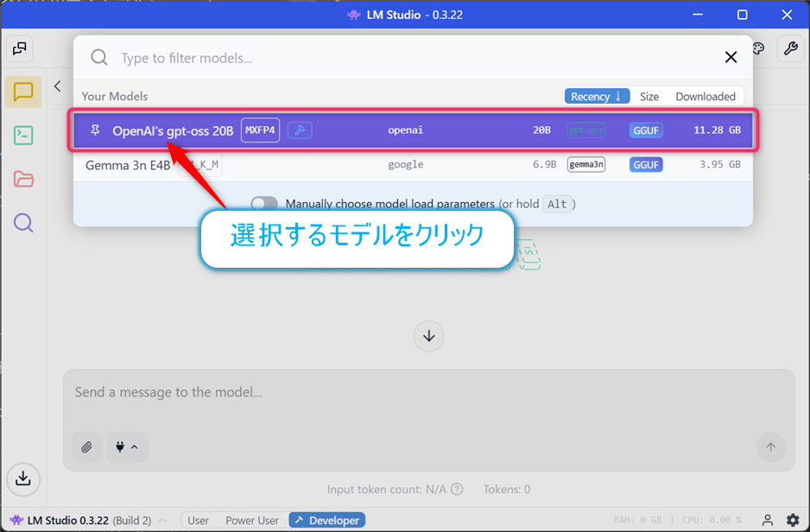This screenshot has width=810, height=532.
Task: Click the LM Studio logo in status bar
Action: [x=16, y=520]
